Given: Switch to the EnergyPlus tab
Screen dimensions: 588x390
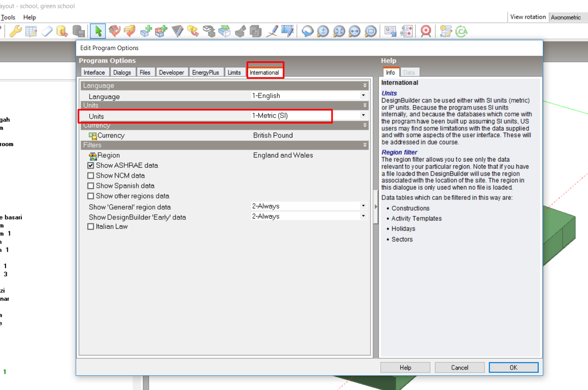Looking at the screenshot, I should pyautogui.click(x=206, y=72).
